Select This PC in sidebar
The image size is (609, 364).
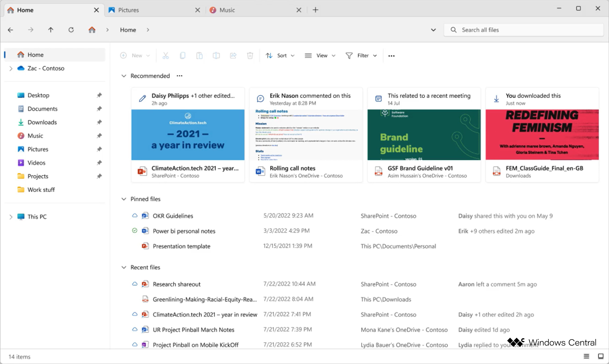point(37,216)
